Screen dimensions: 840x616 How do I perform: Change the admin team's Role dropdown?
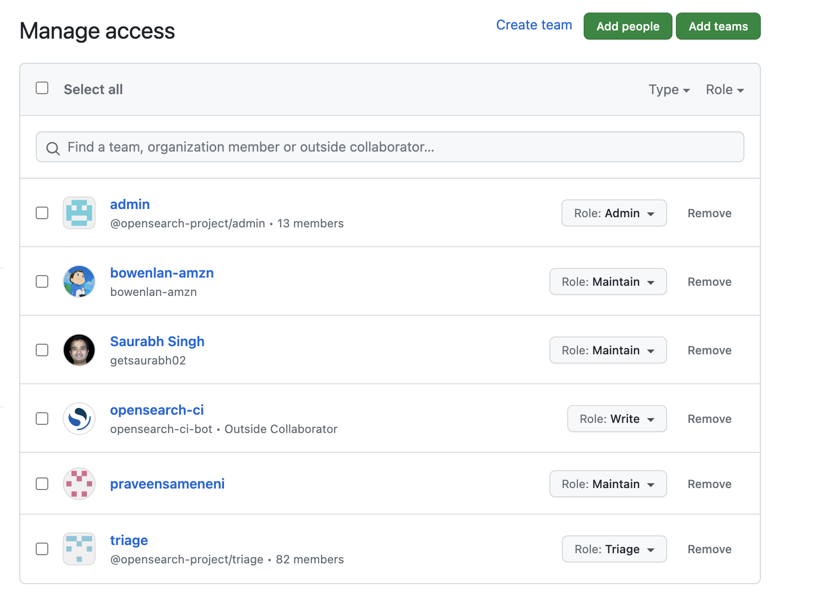[614, 213]
